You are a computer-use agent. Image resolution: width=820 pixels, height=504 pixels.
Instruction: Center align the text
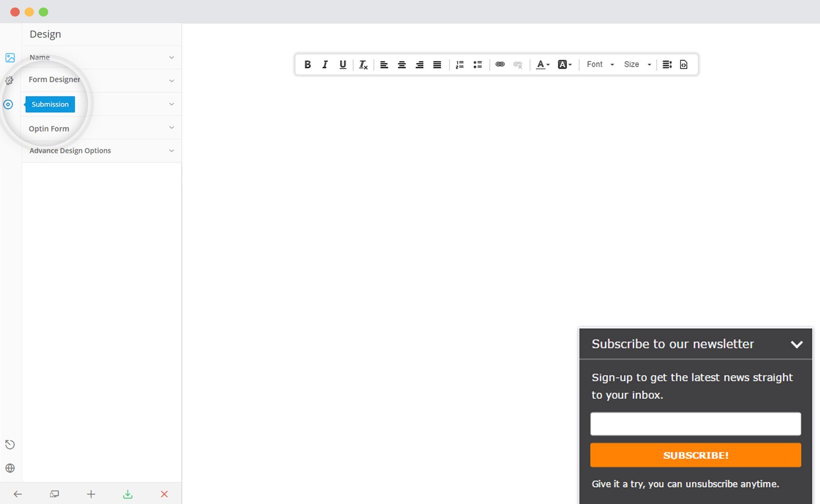pyautogui.click(x=402, y=64)
